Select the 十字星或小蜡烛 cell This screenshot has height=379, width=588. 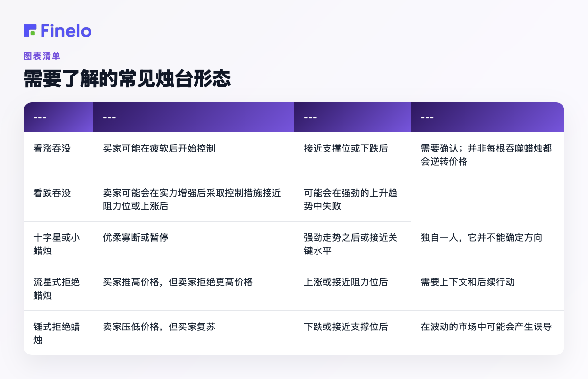tap(58, 244)
